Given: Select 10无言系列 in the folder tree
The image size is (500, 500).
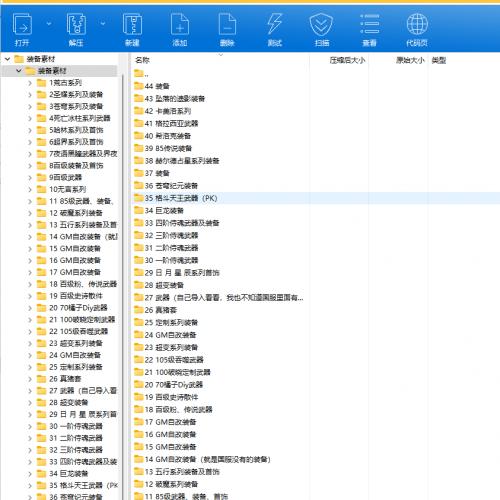Looking at the screenshot, I should (67, 189).
